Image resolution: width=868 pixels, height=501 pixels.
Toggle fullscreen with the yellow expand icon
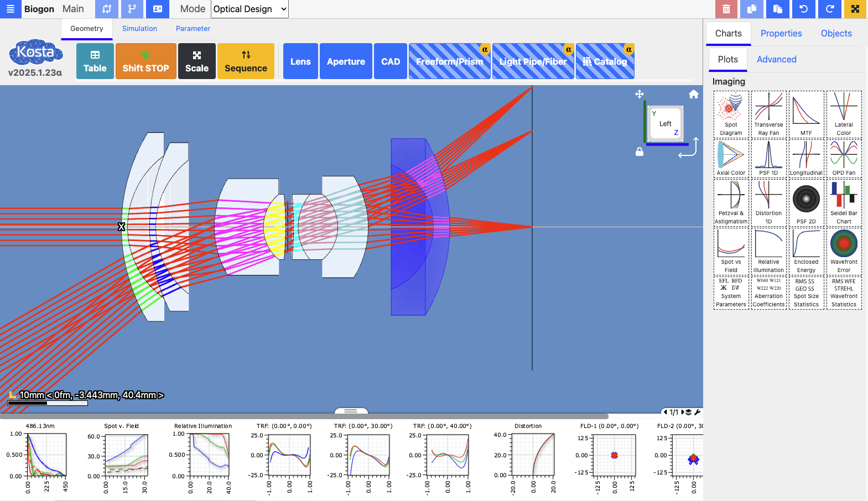click(x=855, y=9)
